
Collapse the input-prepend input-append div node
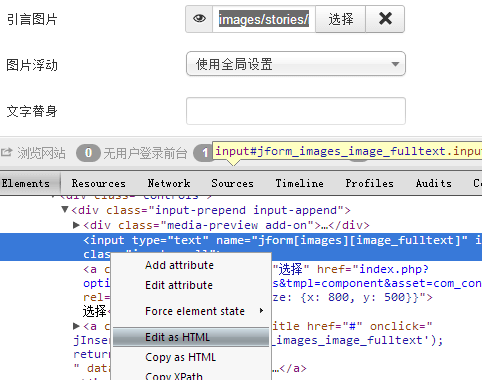pyautogui.click(x=65, y=210)
